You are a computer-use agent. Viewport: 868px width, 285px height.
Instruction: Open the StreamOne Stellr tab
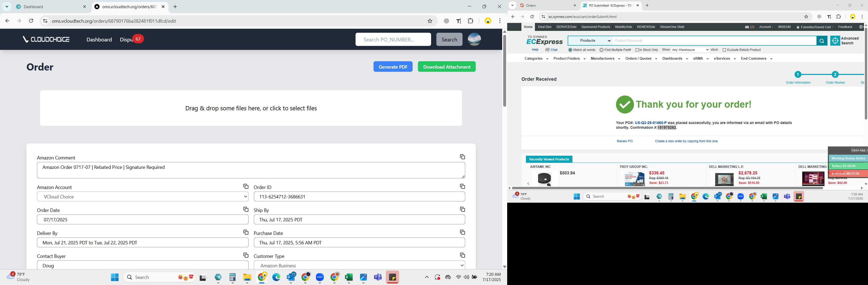point(672,27)
